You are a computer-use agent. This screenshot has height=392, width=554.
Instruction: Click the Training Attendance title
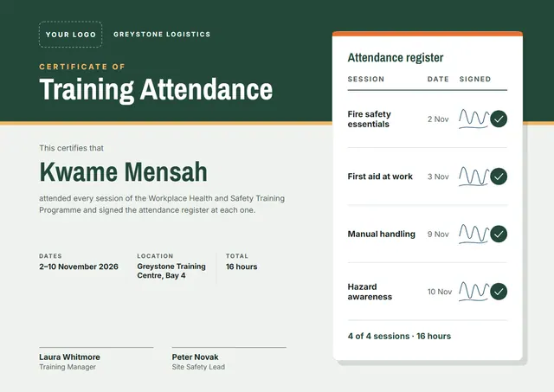[156, 90]
